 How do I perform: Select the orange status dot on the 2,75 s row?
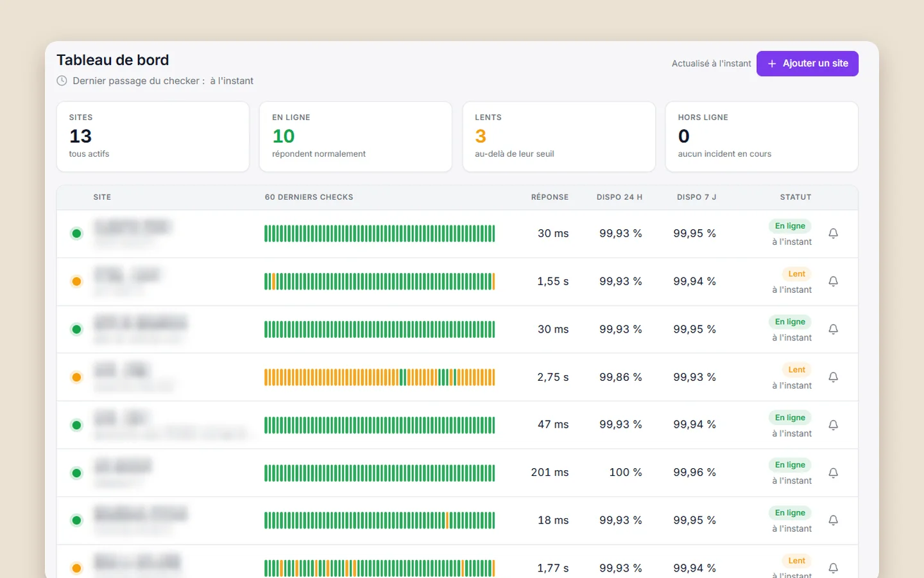click(76, 377)
